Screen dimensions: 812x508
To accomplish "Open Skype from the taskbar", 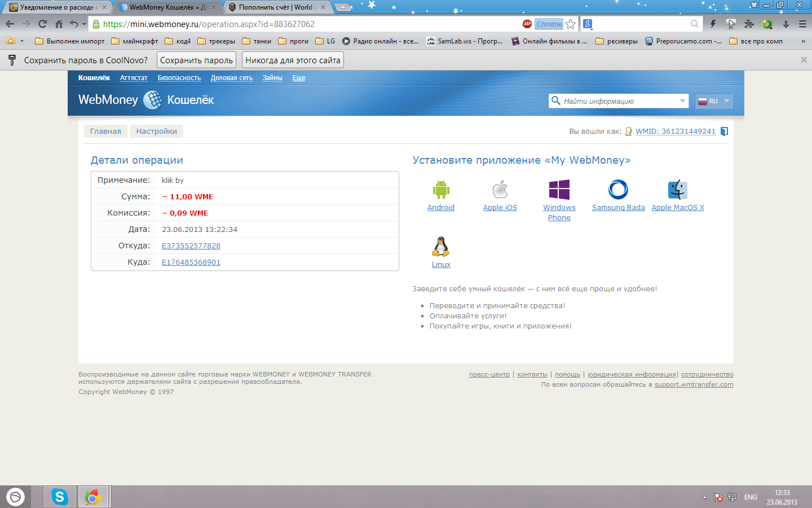I will pyautogui.click(x=60, y=497).
